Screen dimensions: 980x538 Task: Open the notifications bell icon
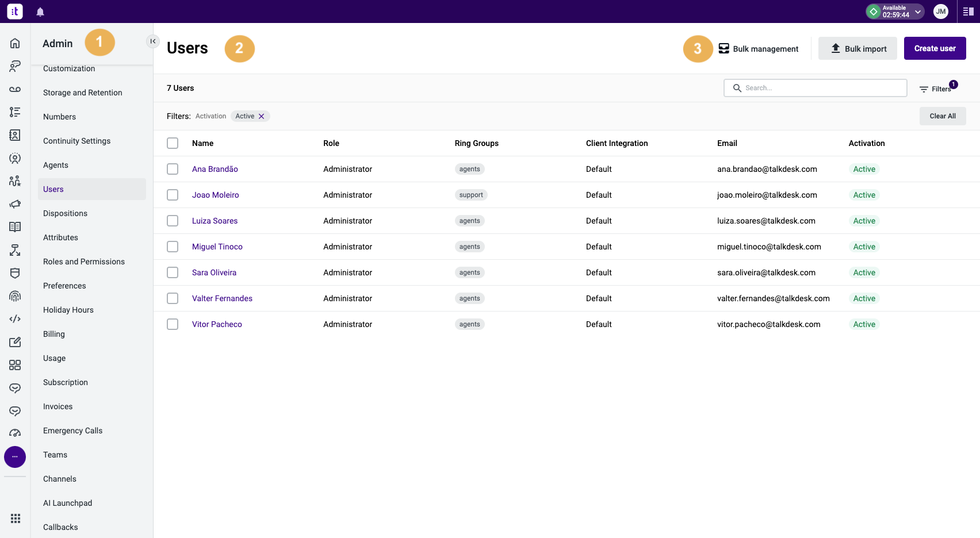point(40,11)
